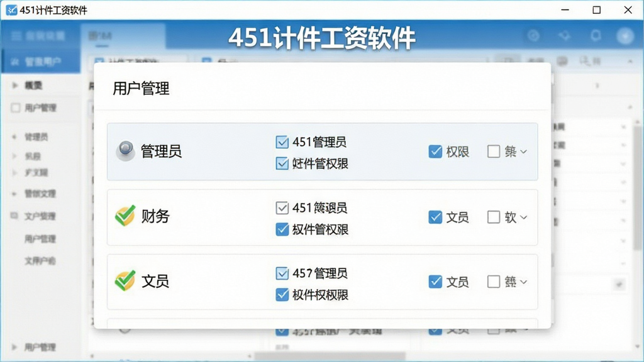Click the 管理员 avatar icon
The height and width of the screenshot is (362, 644).
point(125,151)
